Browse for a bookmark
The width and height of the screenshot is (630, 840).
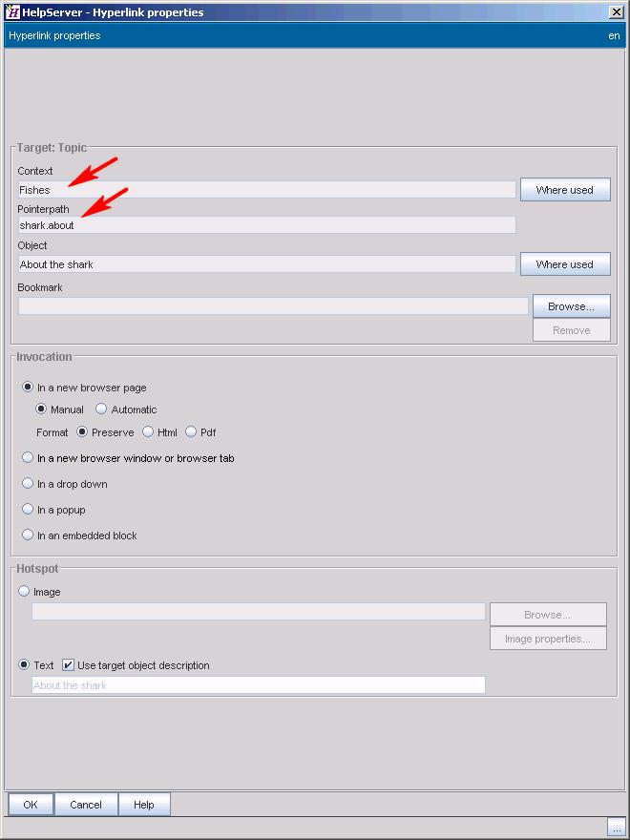point(572,305)
